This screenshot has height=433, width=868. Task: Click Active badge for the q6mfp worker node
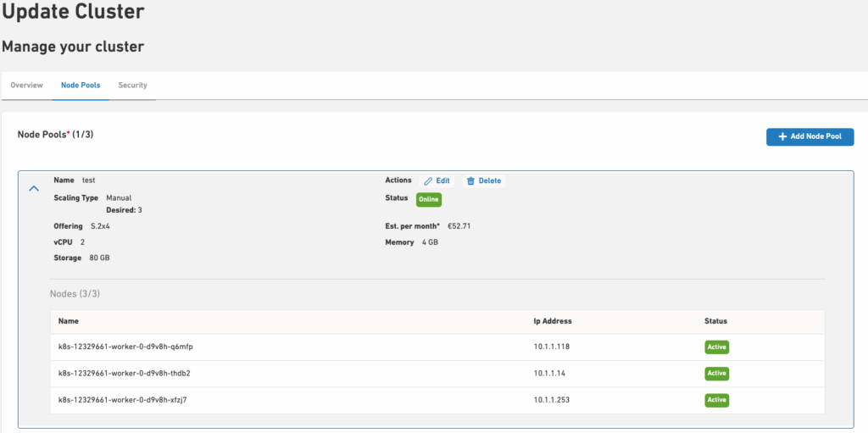tap(716, 347)
